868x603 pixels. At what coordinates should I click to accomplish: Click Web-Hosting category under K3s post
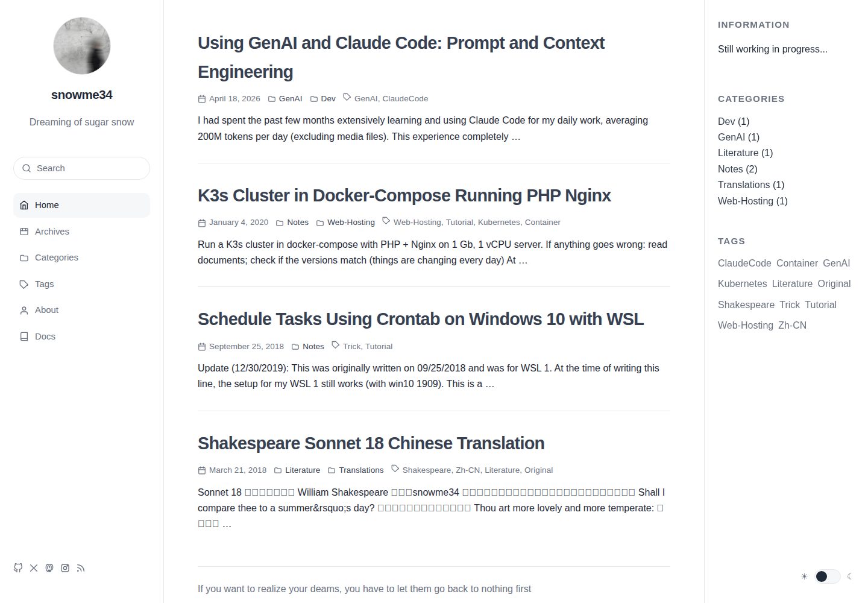point(351,223)
